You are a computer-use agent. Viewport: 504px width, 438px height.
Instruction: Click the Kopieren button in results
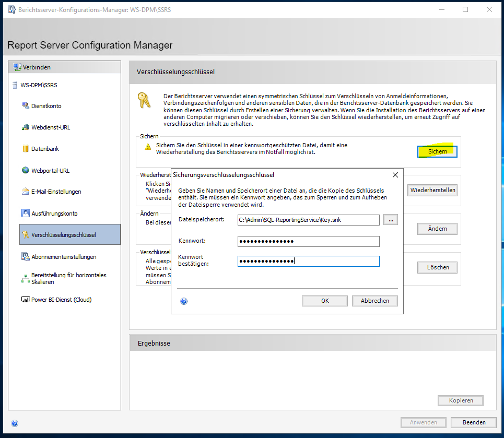[461, 400]
